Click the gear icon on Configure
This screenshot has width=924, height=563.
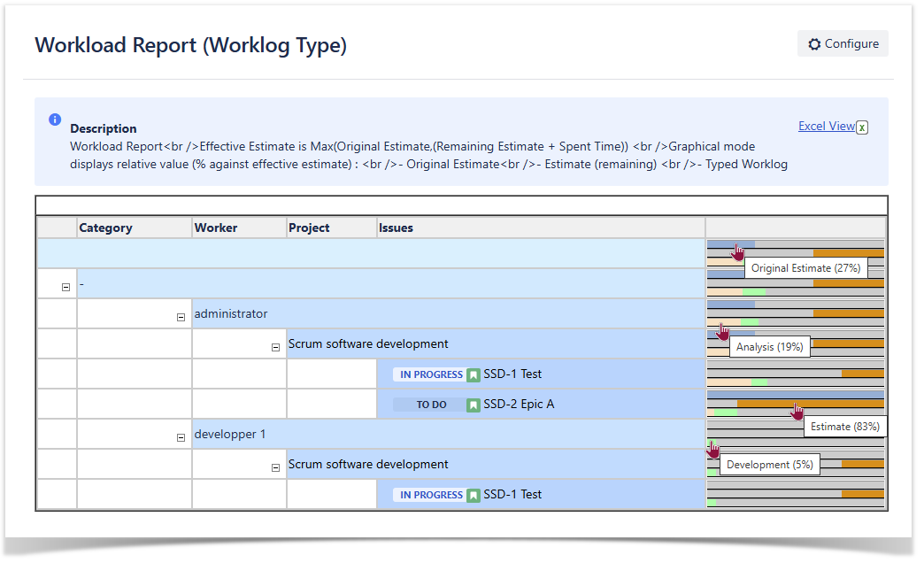pos(814,44)
